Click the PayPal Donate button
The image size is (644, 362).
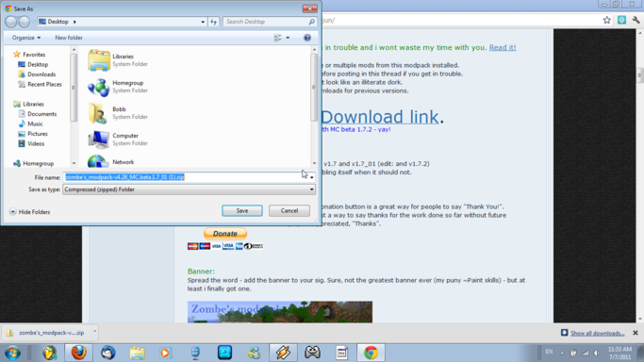pyautogui.click(x=225, y=234)
